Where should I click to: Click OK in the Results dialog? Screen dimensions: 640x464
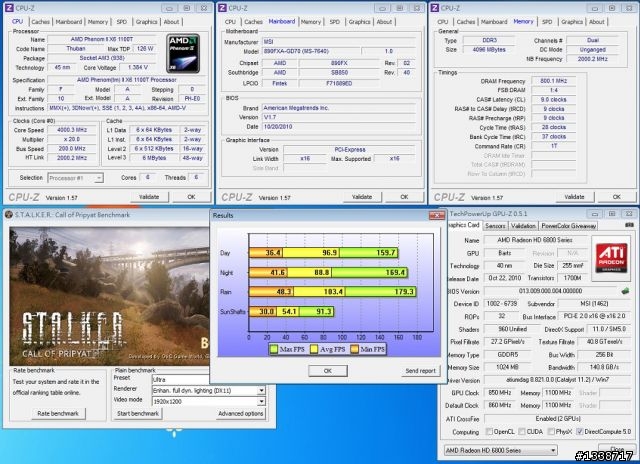328,371
